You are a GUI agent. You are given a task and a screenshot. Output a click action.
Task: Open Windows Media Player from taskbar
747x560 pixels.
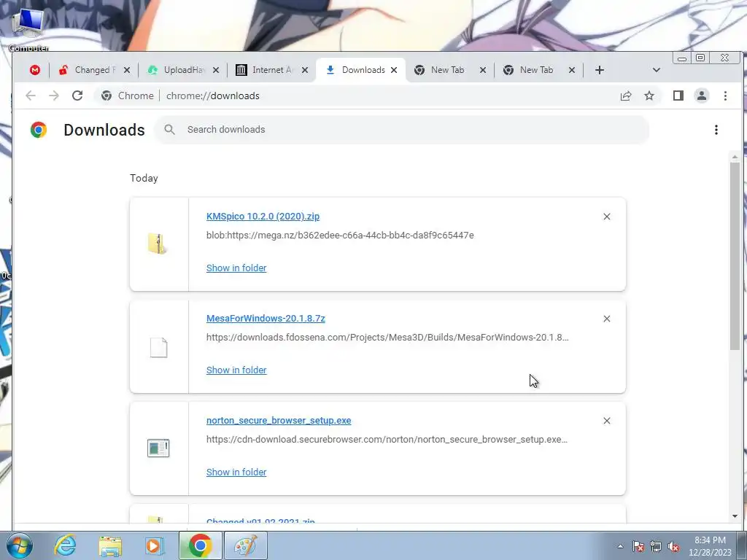click(153, 545)
